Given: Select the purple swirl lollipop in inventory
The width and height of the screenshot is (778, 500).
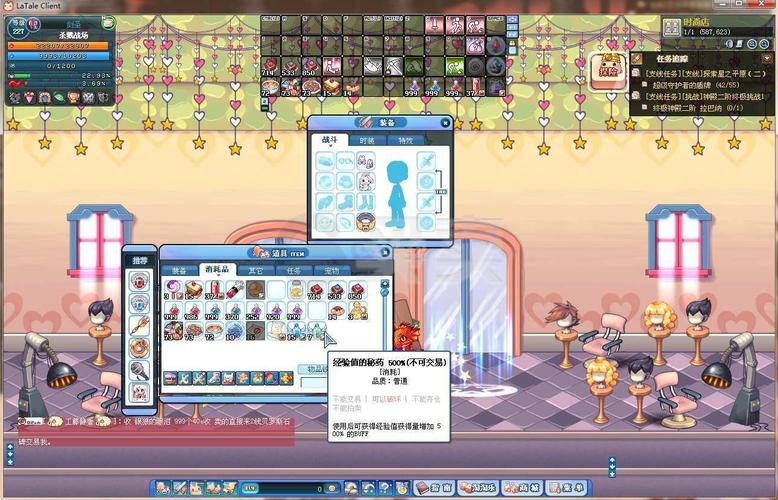Looking at the screenshot, I should pos(173,289).
